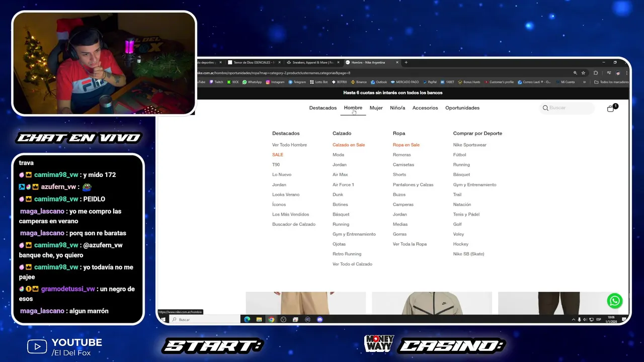Launch Microsoft Edge from the taskbar

tap(247, 319)
